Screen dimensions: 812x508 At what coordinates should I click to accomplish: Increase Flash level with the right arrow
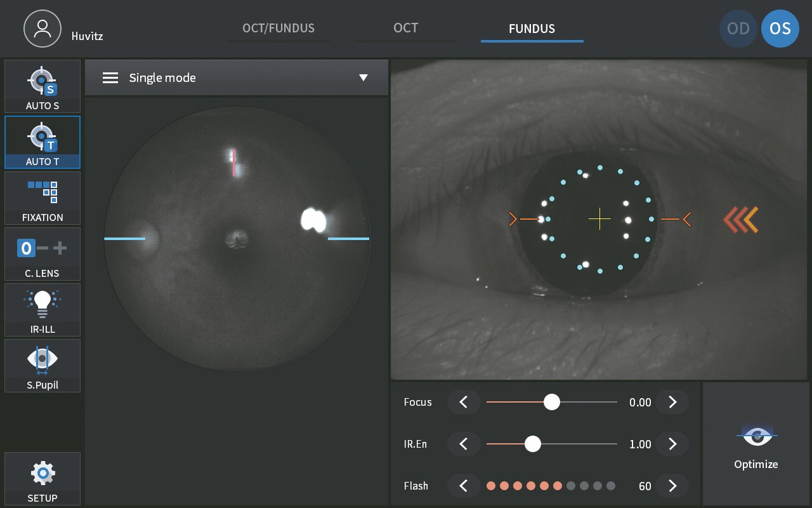click(x=672, y=486)
